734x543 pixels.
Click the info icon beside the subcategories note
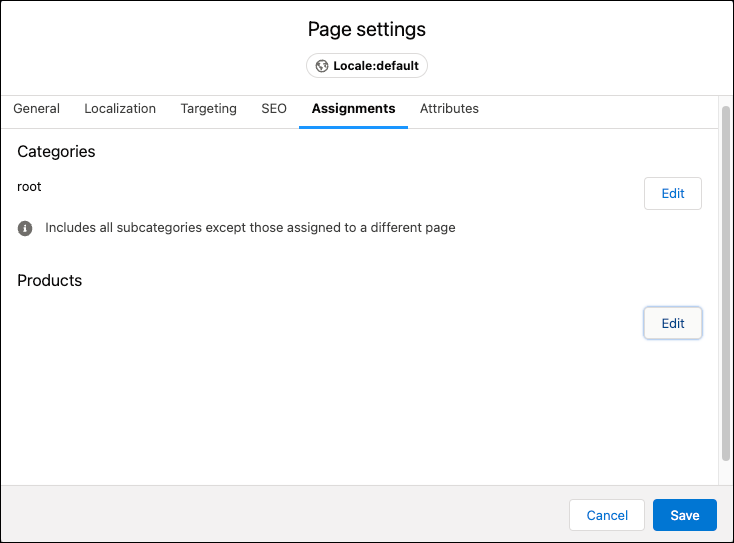coord(26,228)
